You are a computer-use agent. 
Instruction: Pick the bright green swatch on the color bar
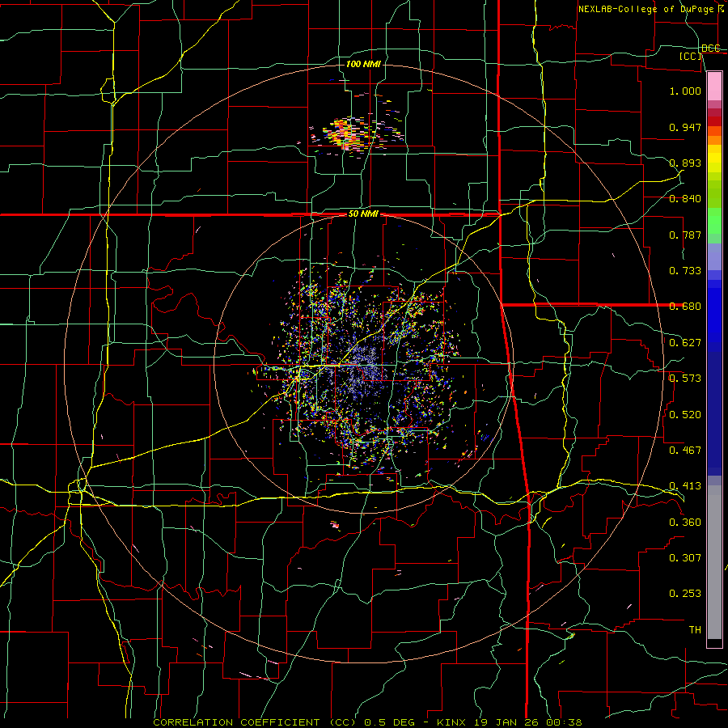(x=714, y=221)
